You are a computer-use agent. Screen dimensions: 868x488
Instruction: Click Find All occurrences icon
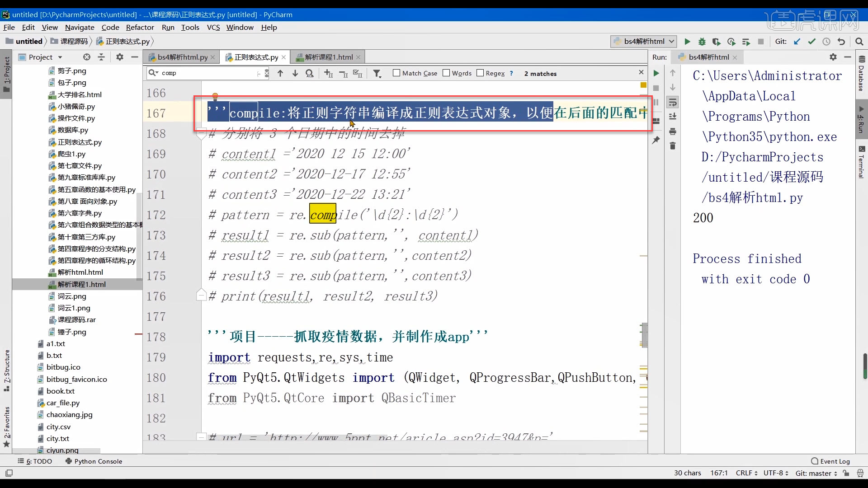[x=310, y=73]
